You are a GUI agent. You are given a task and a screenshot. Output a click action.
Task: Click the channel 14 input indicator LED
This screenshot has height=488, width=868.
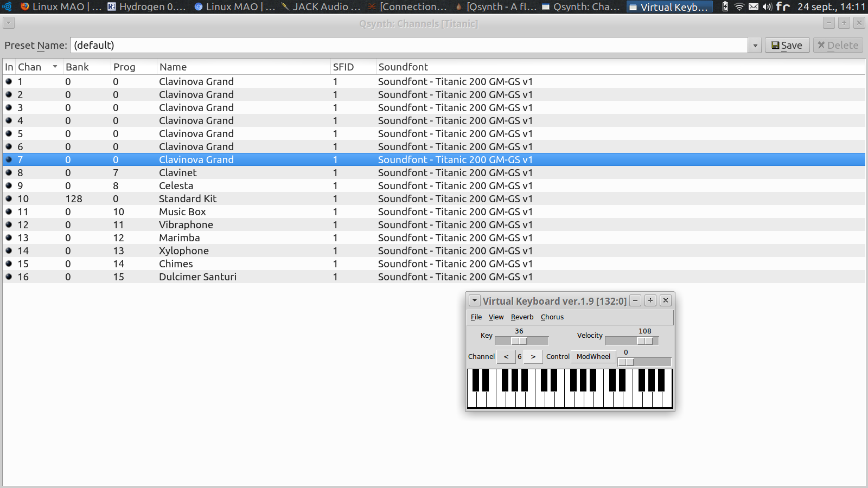[x=9, y=251]
